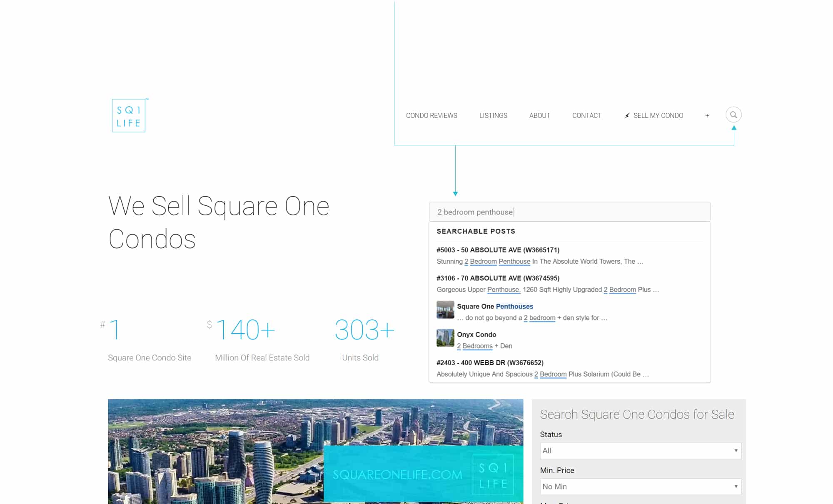Expand the plus menu in the navigation
Screen dimensions: 833x504
click(707, 116)
